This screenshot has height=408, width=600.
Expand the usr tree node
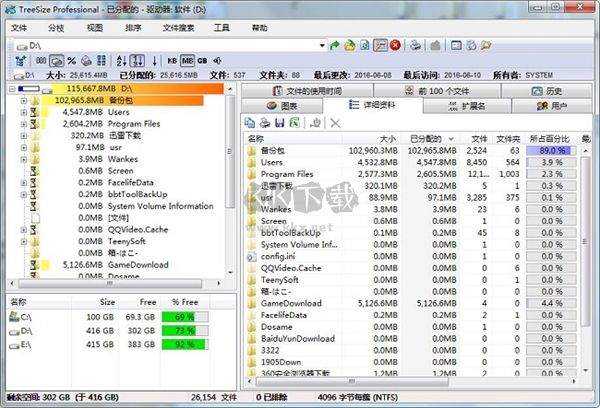click(x=24, y=147)
